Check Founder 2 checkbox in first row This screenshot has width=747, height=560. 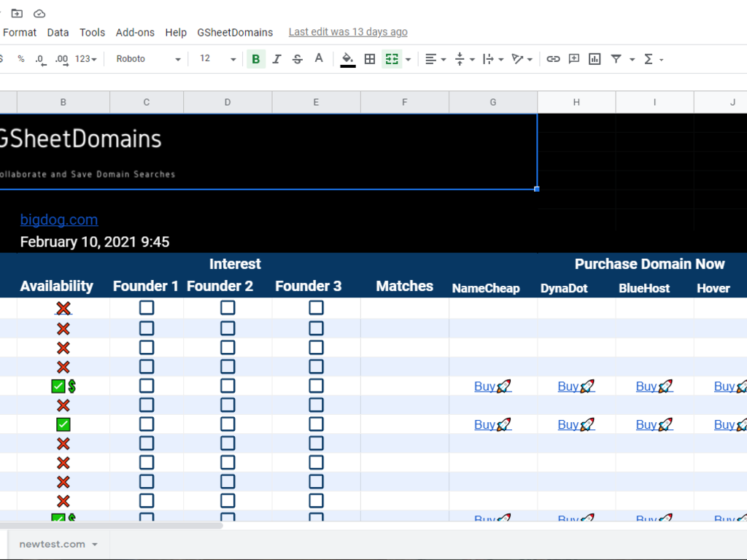tap(228, 308)
